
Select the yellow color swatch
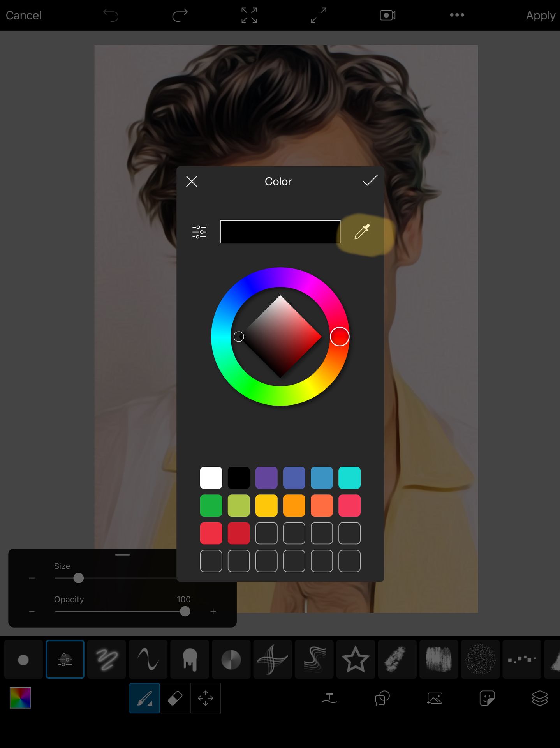(266, 505)
